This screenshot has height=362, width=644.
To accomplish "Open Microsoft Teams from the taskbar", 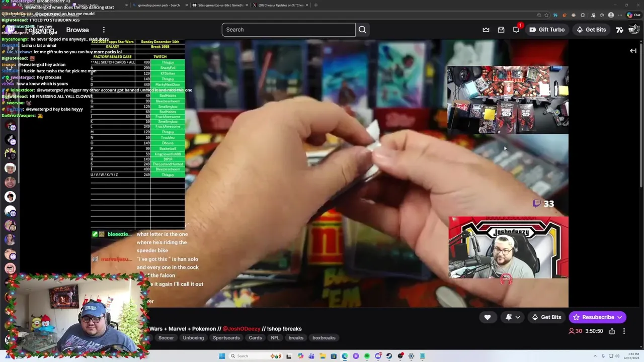I will tap(311, 356).
